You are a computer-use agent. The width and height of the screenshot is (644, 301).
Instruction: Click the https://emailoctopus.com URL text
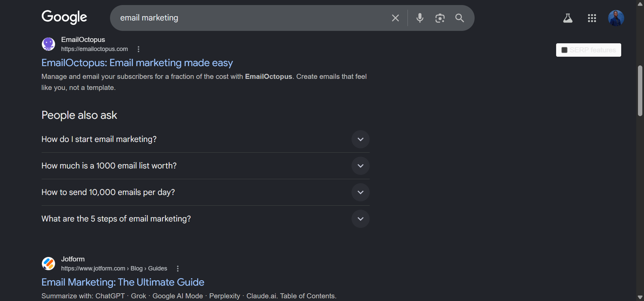[95, 49]
